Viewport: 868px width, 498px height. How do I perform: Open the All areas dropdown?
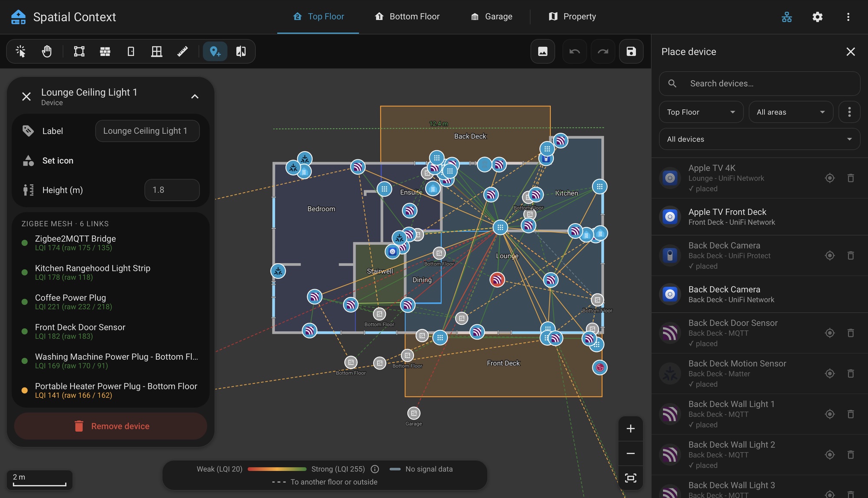[x=791, y=112]
